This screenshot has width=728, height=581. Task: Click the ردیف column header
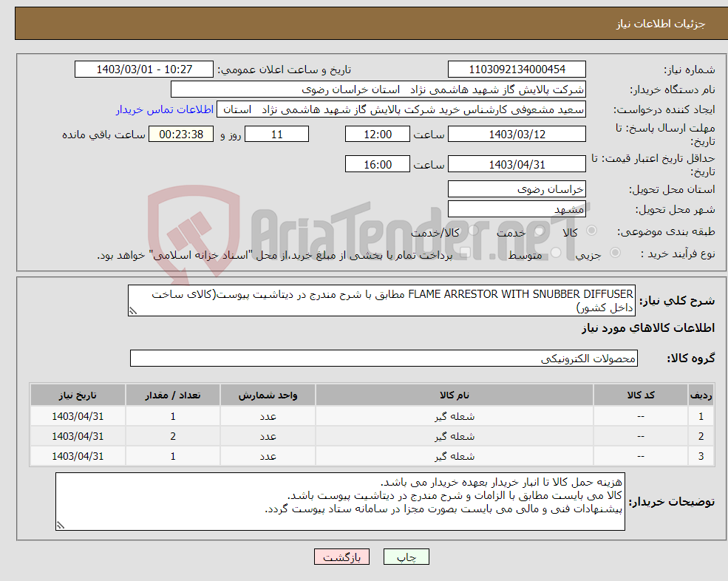(x=701, y=395)
